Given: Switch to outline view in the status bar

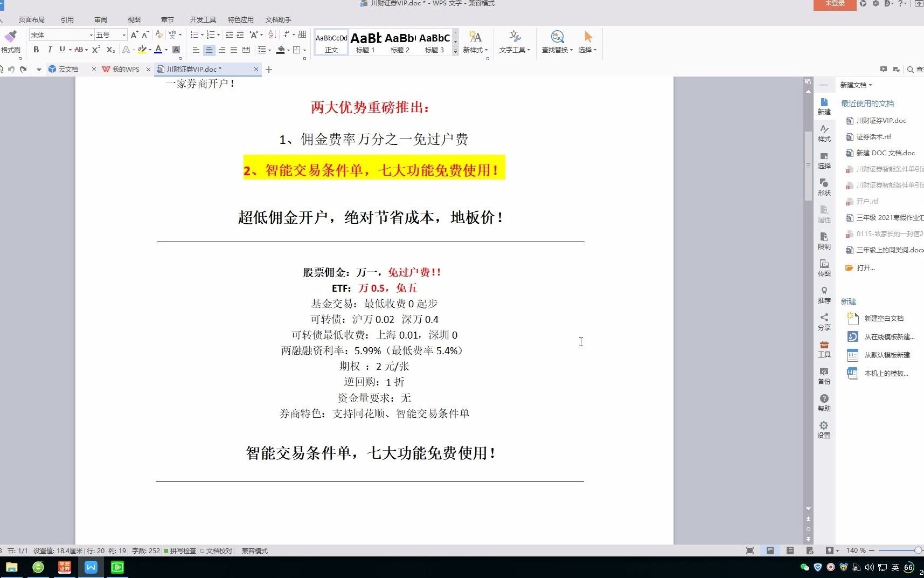Looking at the screenshot, I should pos(790,551).
